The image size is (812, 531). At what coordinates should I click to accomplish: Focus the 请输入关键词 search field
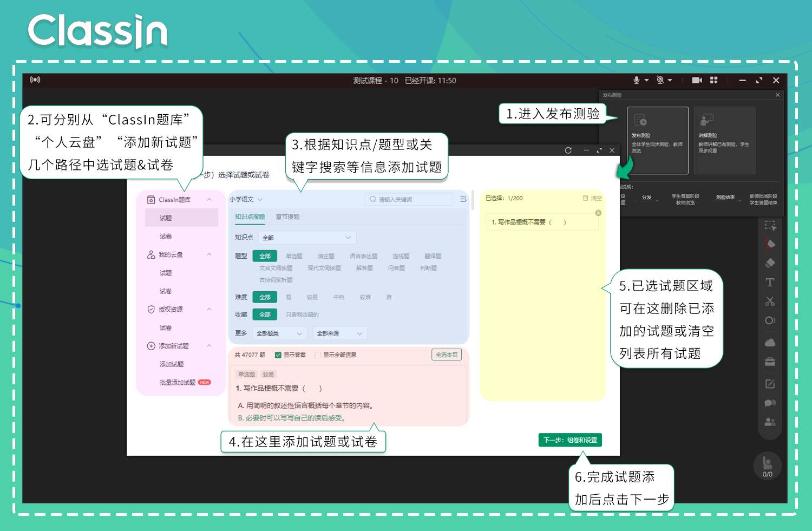(409, 199)
